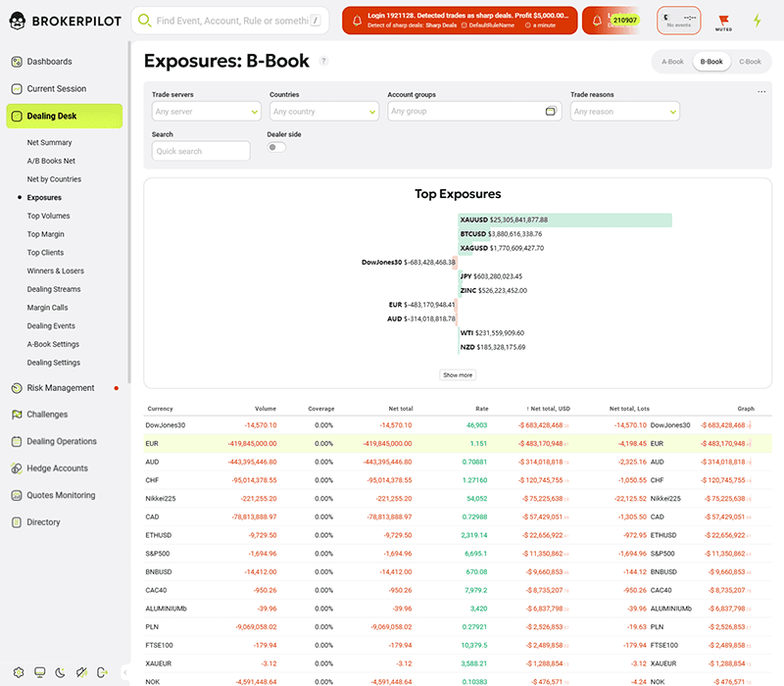Image resolution: width=784 pixels, height=686 pixels.
Task: Switch to the A-Book tab
Action: pyautogui.click(x=672, y=61)
